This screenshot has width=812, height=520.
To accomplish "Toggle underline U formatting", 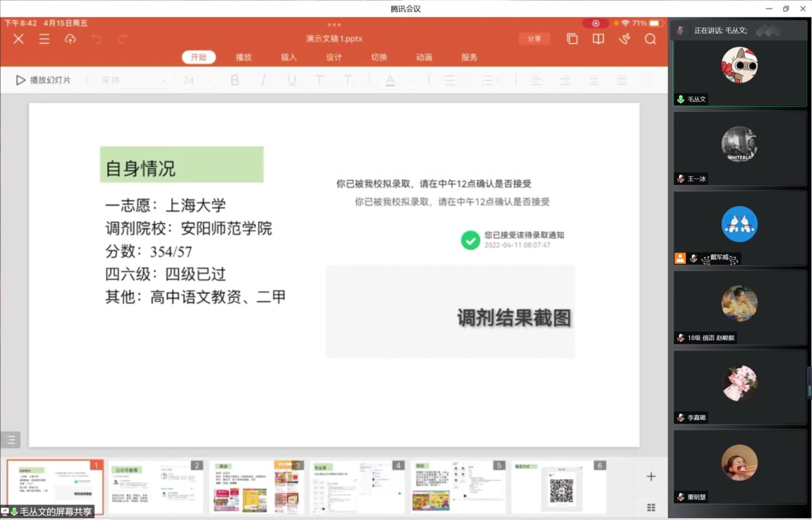I will click(x=292, y=81).
